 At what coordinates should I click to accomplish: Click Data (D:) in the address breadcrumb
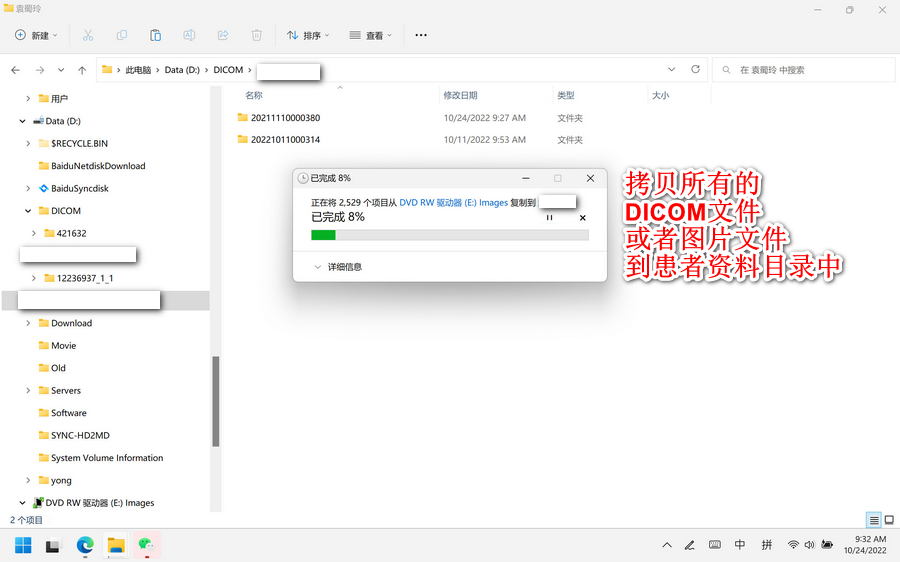coord(182,70)
